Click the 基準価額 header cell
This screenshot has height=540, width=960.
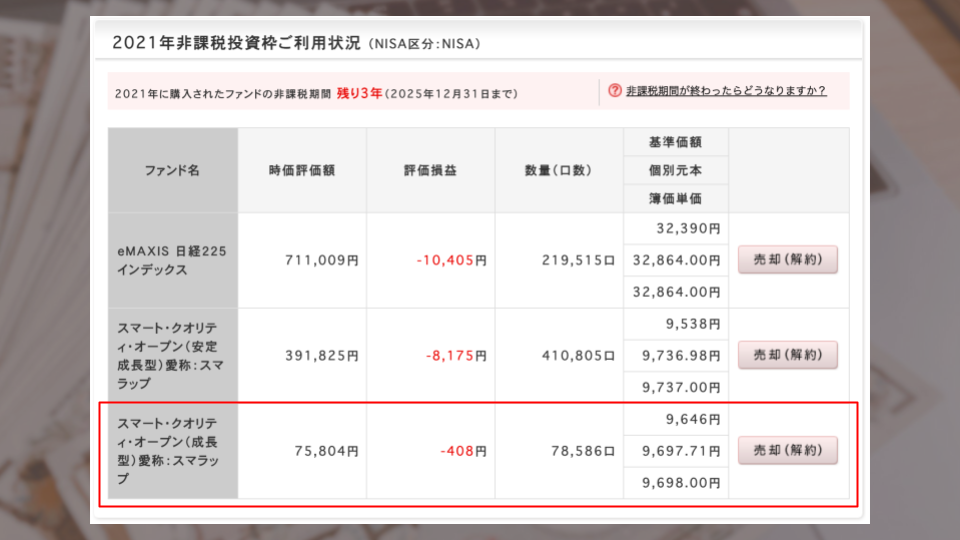tap(675, 143)
